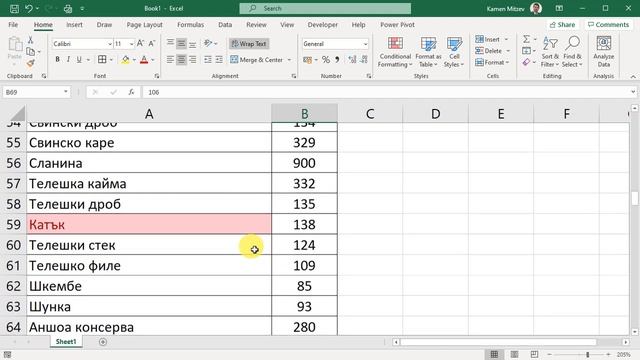
Task: Open the font size dropdown
Action: click(x=131, y=44)
